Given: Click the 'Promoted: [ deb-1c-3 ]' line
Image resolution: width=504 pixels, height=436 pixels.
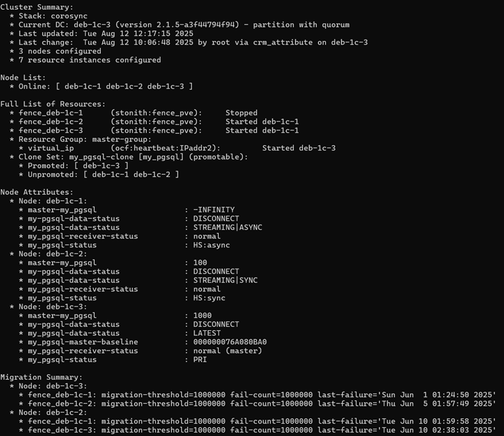Looking at the screenshot, I should coord(78,166).
